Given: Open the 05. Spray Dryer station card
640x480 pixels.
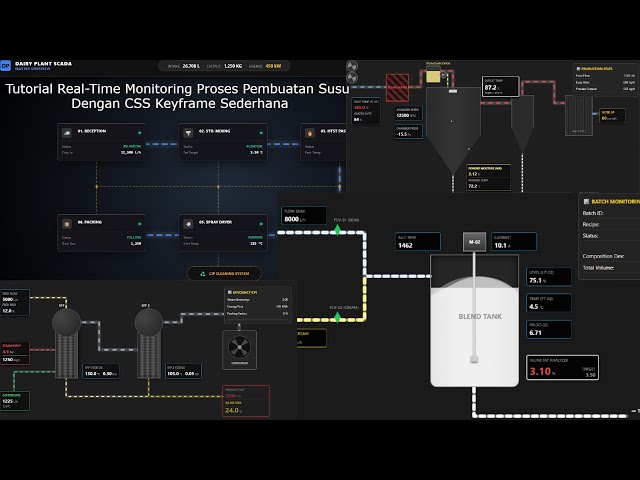Looking at the screenshot, I should (223, 233).
